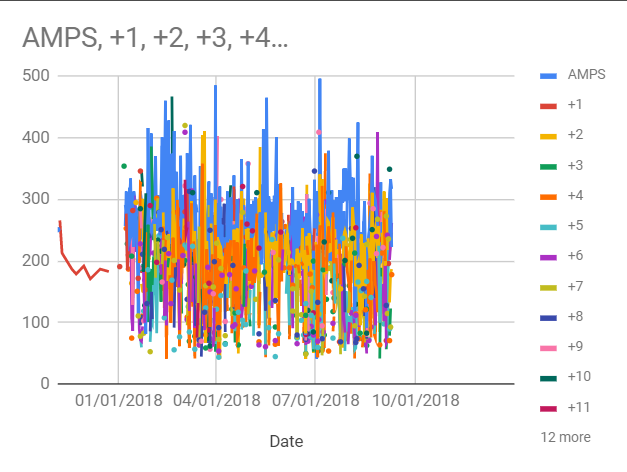627x472 pixels.
Task: Select the purple +6 legend swatch
Action: (x=548, y=256)
